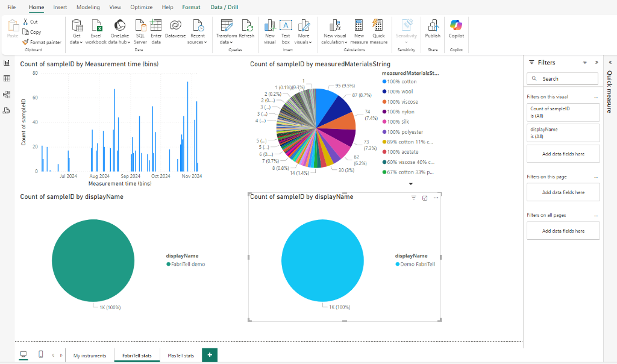This screenshot has width=617, height=364.
Task: Click Add data fields under Filters on this visual
Action: coord(563,154)
